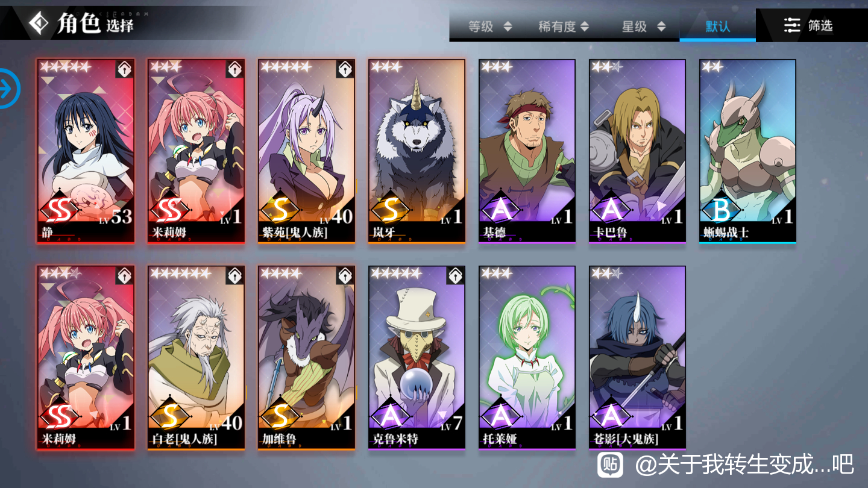Viewport: 868px width, 488px height.
Task: Click the diamond back icon beside 角色
Action: [39, 23]
